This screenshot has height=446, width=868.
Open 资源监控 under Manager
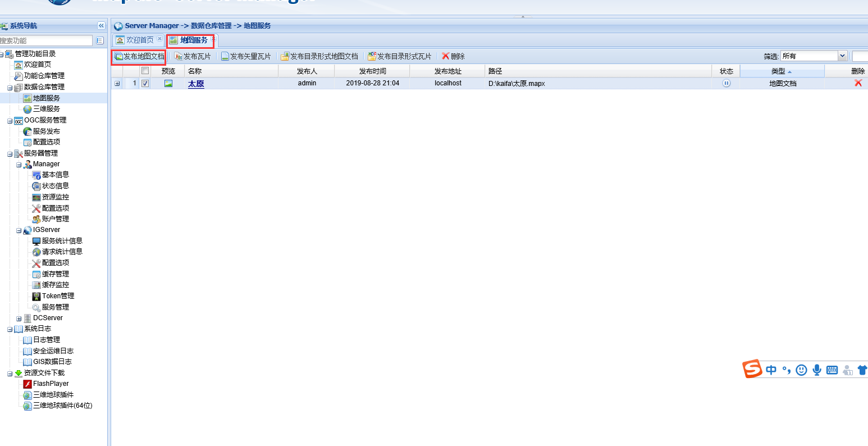pyautogui.click(x=55, y=197)
